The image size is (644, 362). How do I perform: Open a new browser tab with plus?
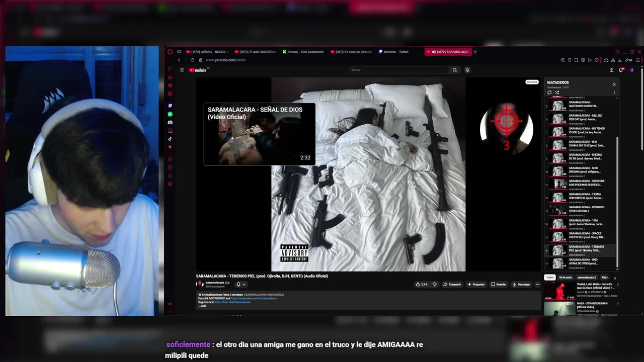pos(475,52)
